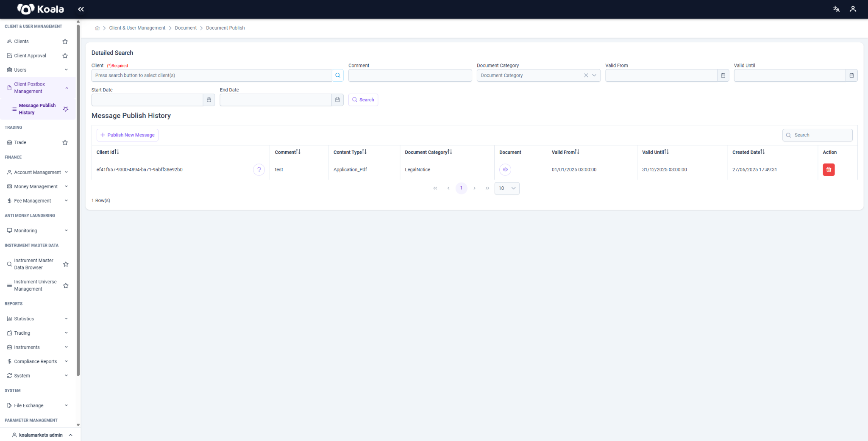Image resolution: width=868 pixels, height=441 pixels.
Task: Select page 1 in pagination
Action: point(461,188)
